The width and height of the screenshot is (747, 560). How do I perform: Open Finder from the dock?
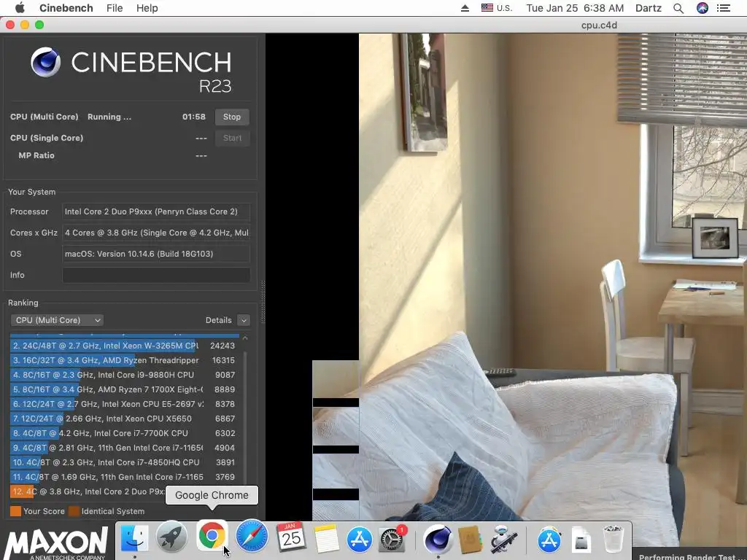tap(135, 538)
